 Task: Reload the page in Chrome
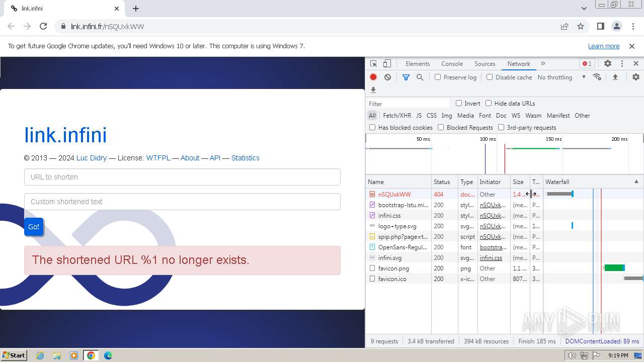(43, 26)
